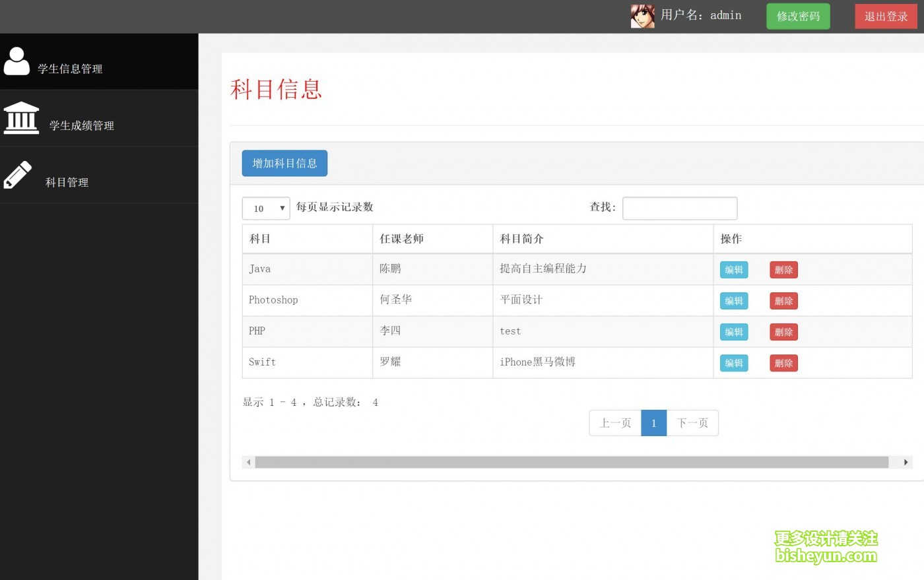Select page 1 in pagination

(653, 423)
